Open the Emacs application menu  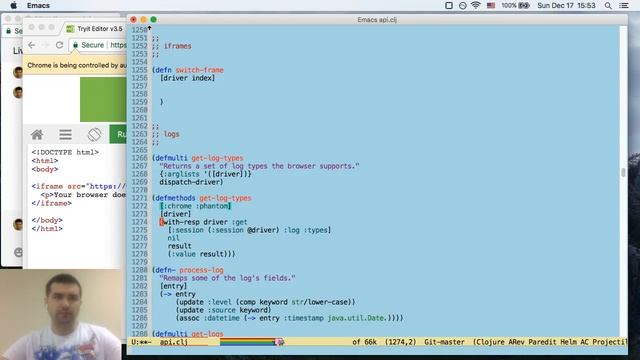[x=38, y=5]
